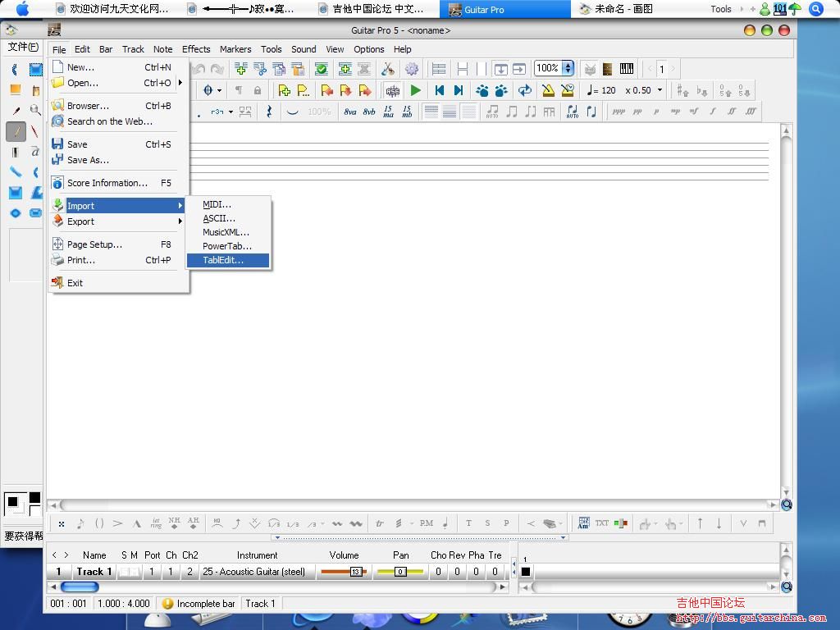Screen dimensions: 840x630
Task: Insert a rest using the rest symbol icon
Action: tap(269, 112)
